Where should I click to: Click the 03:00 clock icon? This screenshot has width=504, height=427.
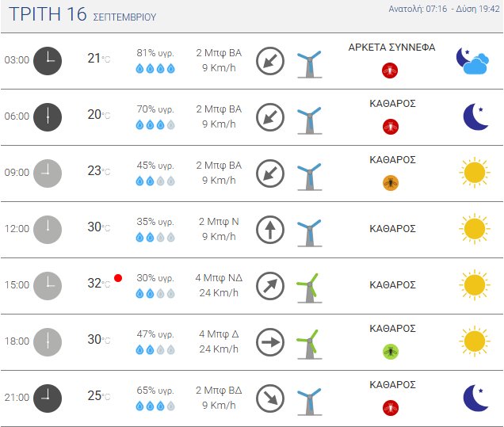48,61
